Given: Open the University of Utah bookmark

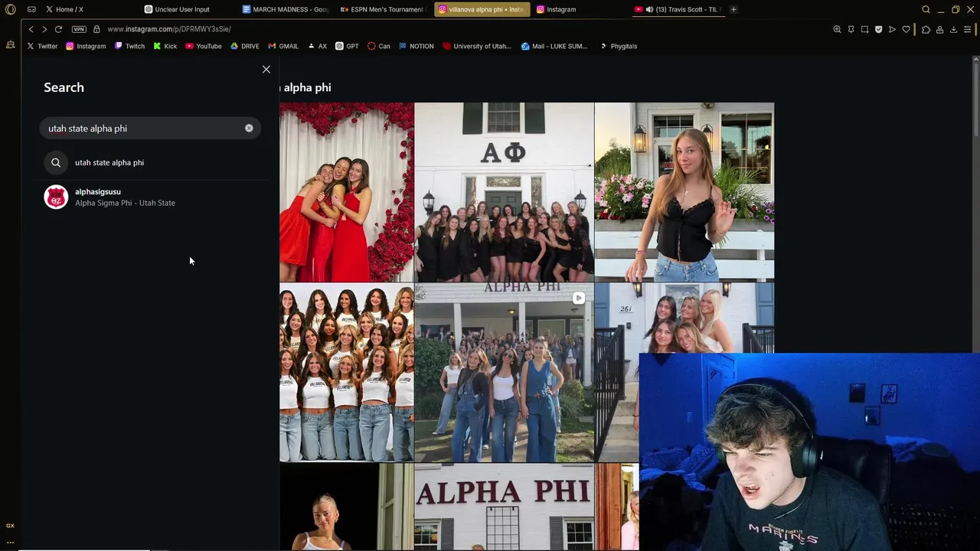Looking at the screenshot, I should tap(476, 46).
